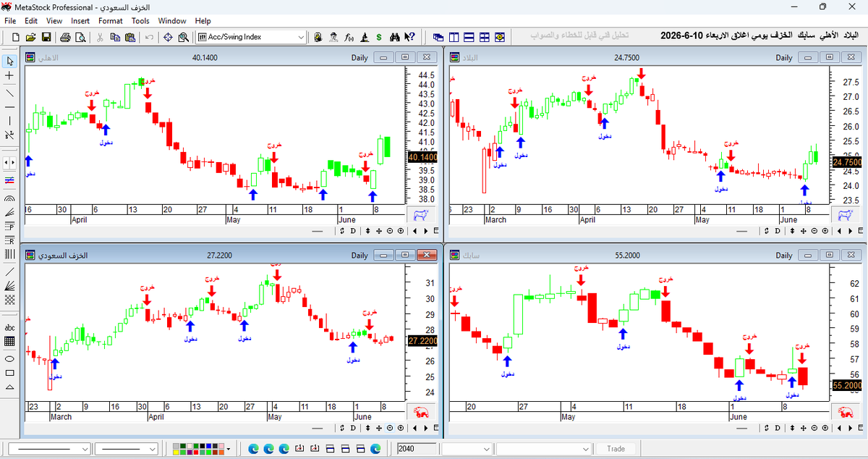The width and height of the screenshot is (868, 459).
Task: Pick the red swatch in color palette
Action: pyautogui.click(x=195, y=452)
